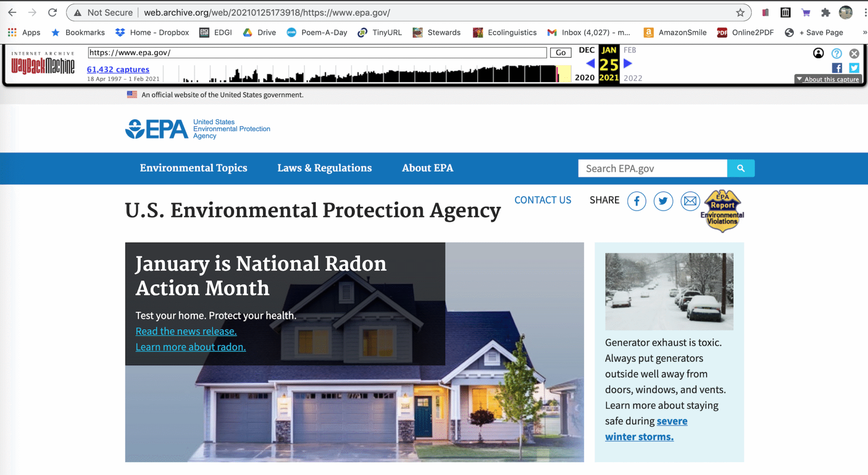
Task: Expand About this capture panel
Action: point(827,79)
